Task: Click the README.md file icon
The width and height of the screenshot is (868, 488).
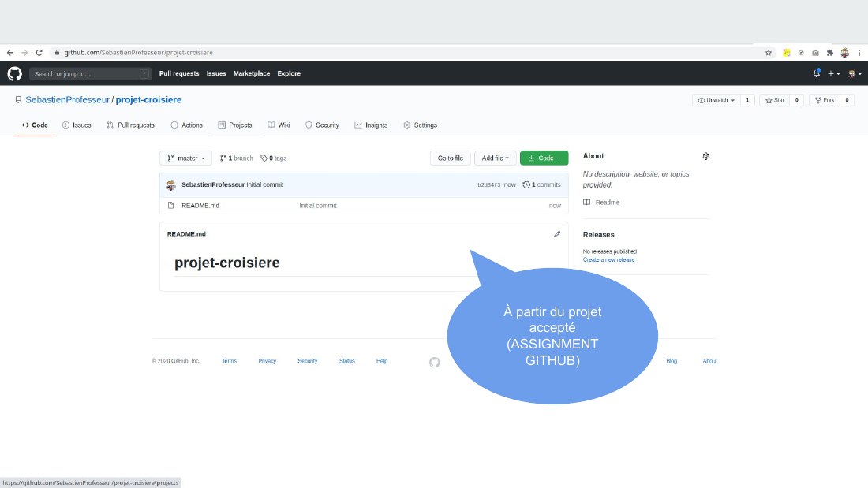Action: click(x=170, y=205)
